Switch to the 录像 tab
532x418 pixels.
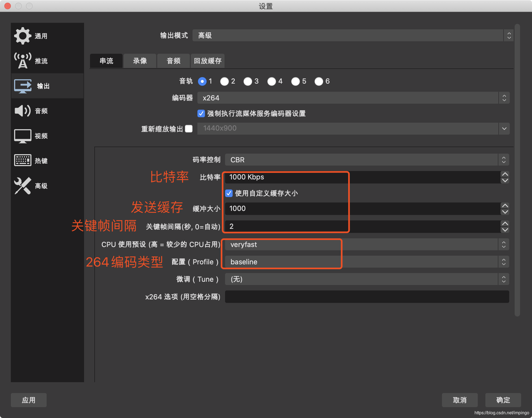pos(140,61)
